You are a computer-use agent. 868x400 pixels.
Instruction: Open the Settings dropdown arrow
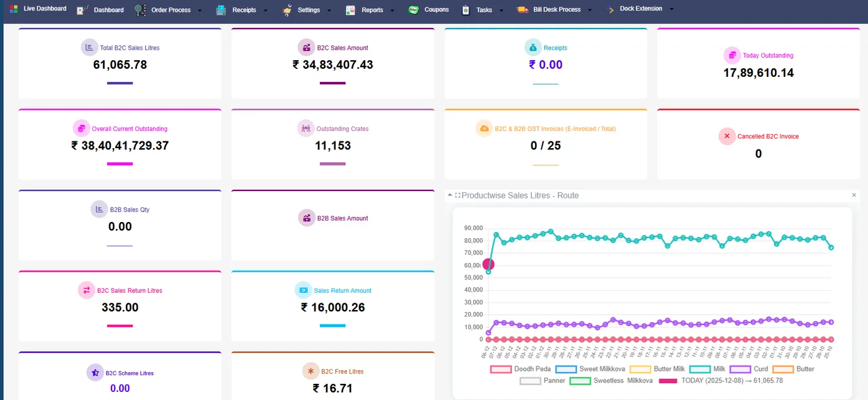click(x=329, y=11)
